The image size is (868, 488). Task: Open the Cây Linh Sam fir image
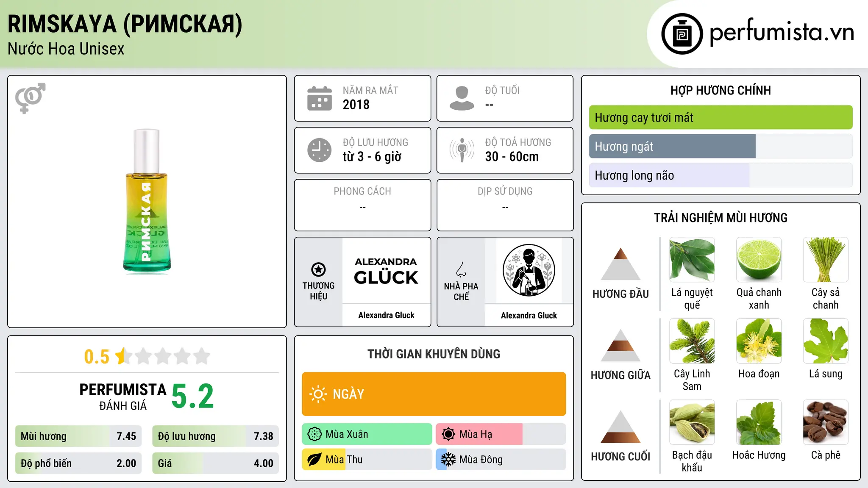coord(692,341)
